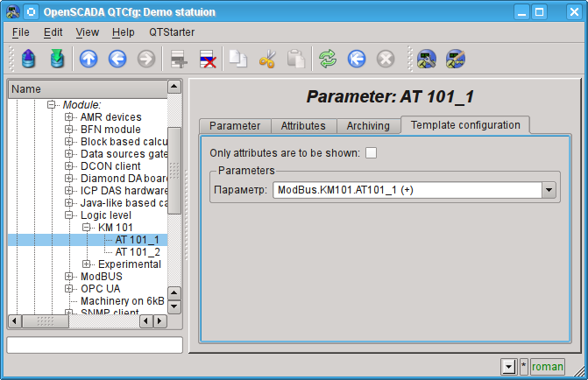Refresh the page with green arrows icon
588x380 pixels.
point(327,59)
